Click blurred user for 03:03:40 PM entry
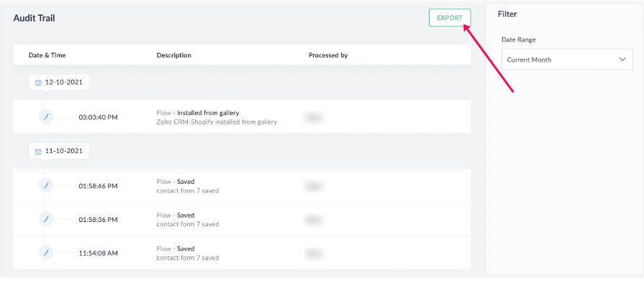 point(313,117)
